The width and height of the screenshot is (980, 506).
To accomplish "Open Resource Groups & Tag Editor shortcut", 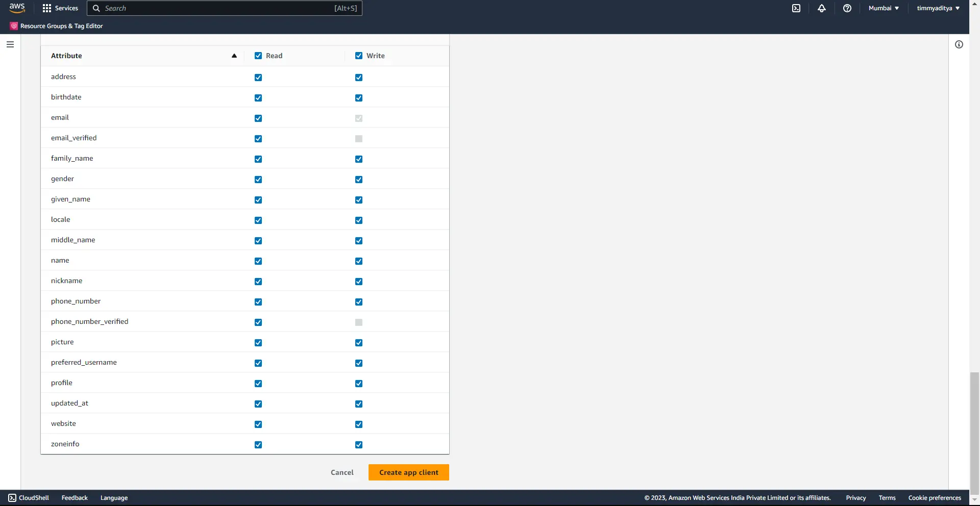I will coord(57,26).
